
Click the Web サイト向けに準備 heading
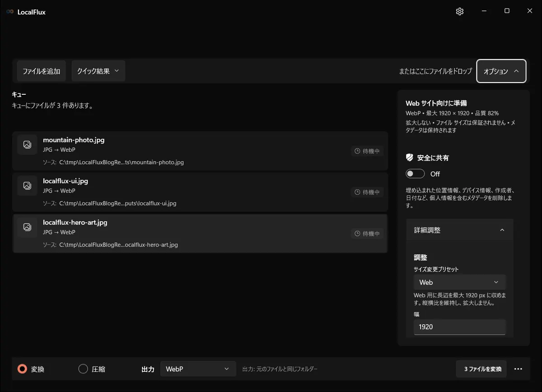click(x=436, y=103)
